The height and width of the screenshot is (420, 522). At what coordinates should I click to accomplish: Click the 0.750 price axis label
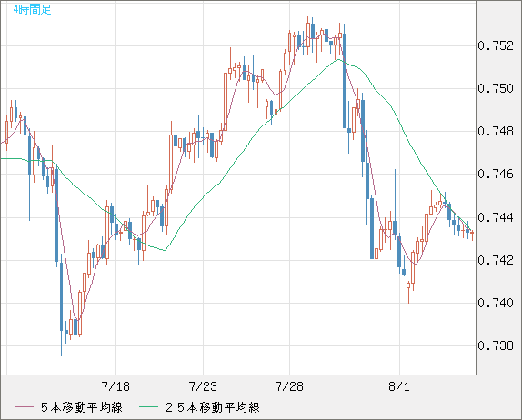point(496,88)
